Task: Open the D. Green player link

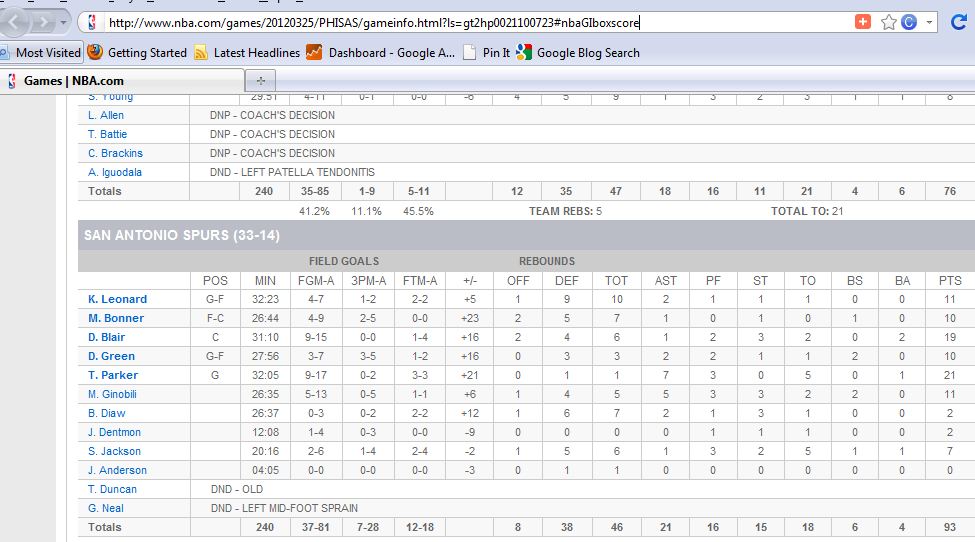Action: [x=111, y=356]
